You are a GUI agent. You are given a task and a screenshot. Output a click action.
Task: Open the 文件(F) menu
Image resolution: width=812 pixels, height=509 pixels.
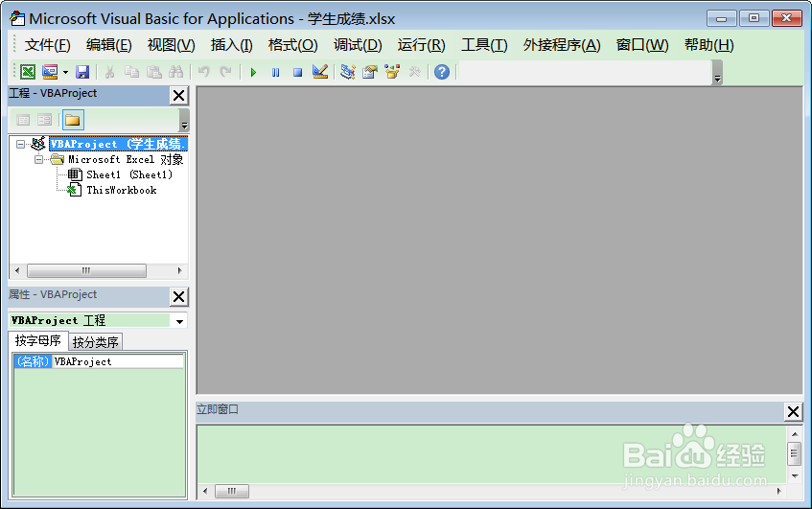coord(47,45)
